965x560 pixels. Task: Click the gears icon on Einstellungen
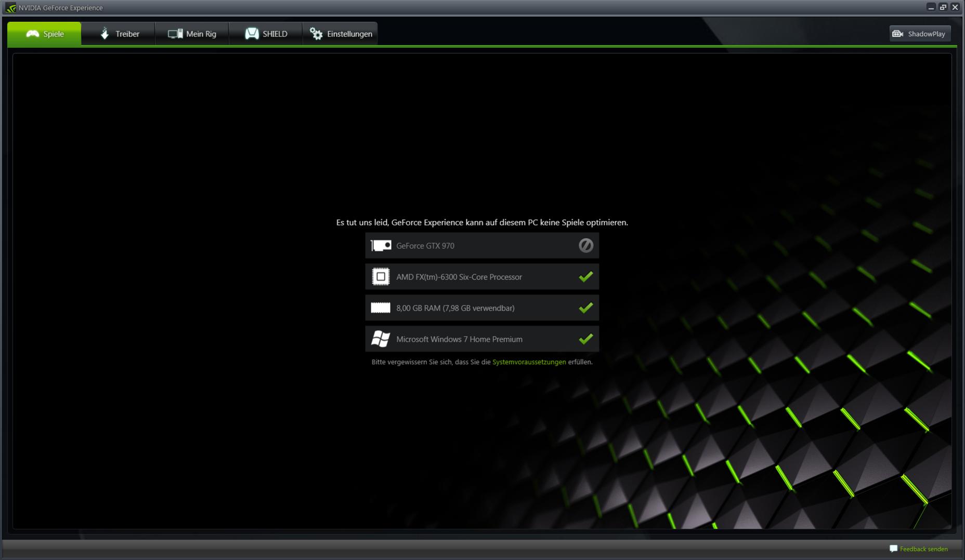coord(316,34)
